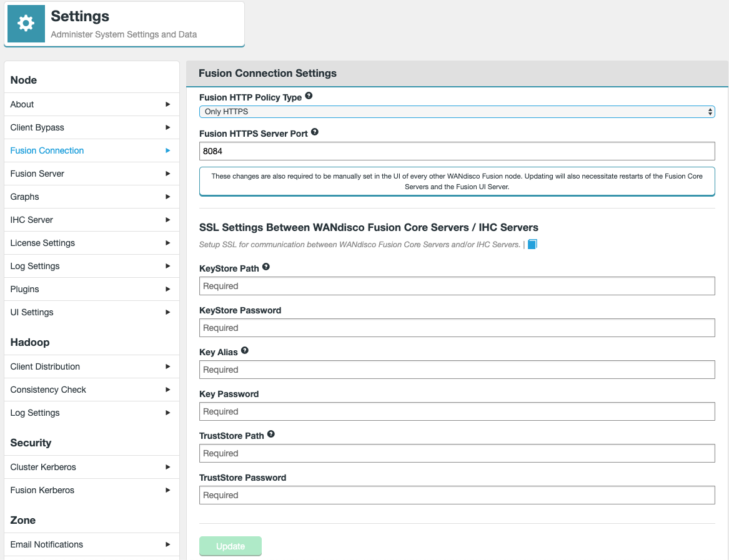Expand the UI Settings chevron
This screenshot has width=729, height=560.
(x=167, y=312)
